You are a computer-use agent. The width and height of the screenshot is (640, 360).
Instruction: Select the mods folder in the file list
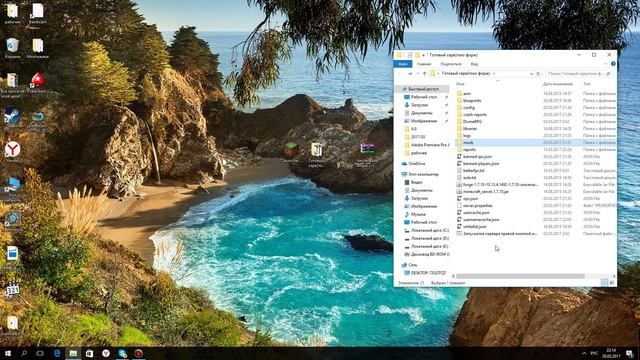(x=536, y=142)
